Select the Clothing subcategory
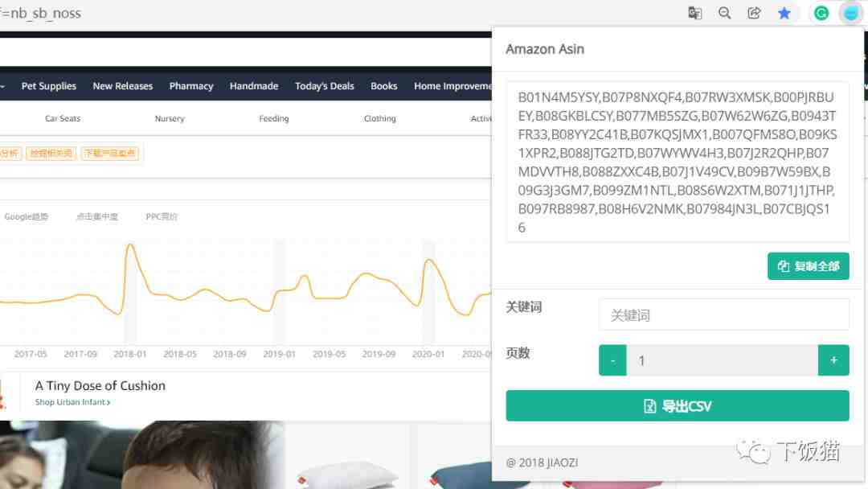This screenshot has height=489, width=868. 379,118
